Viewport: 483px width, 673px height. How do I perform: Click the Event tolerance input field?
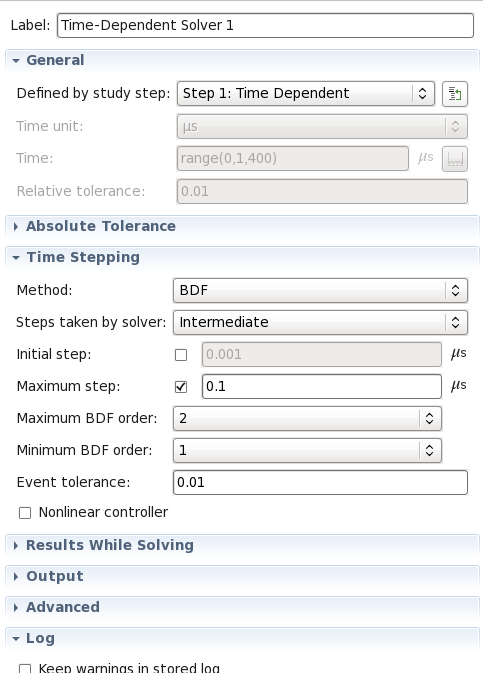320,482
